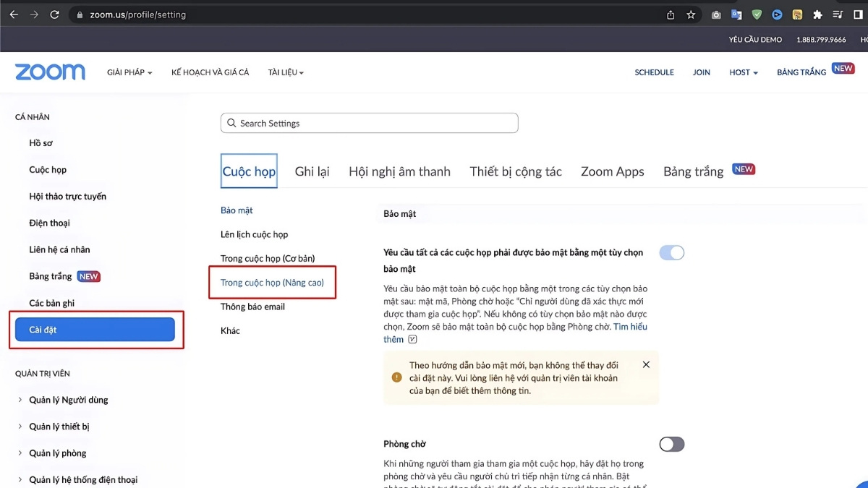Jump to Trong cuộc họp (Nâng cao) section
The height and width of the screenshot is (488, 868).
click(x=272, y=283)
